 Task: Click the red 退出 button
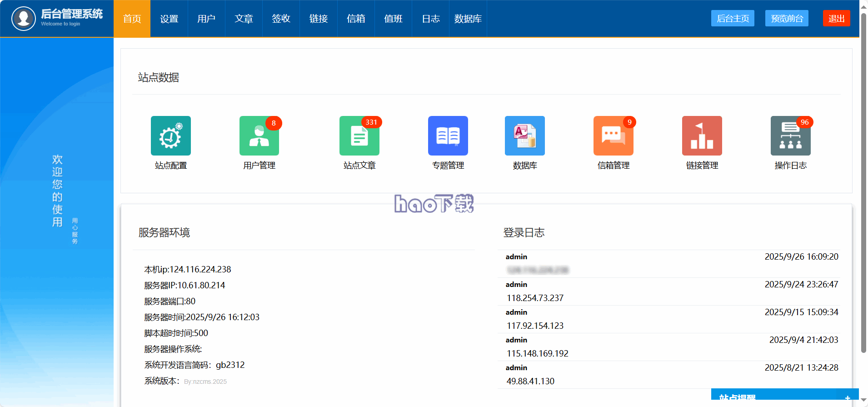(x=836, y=18)
